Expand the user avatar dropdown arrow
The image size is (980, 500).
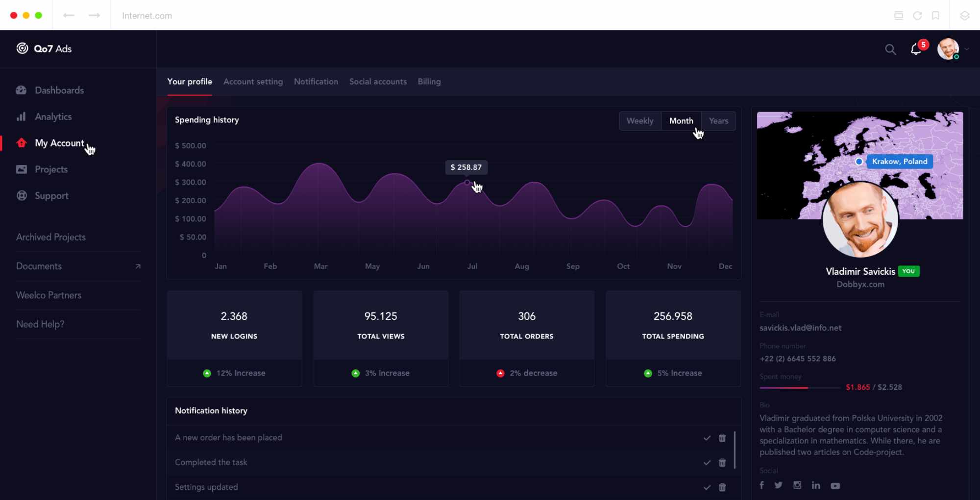[967, 49]
